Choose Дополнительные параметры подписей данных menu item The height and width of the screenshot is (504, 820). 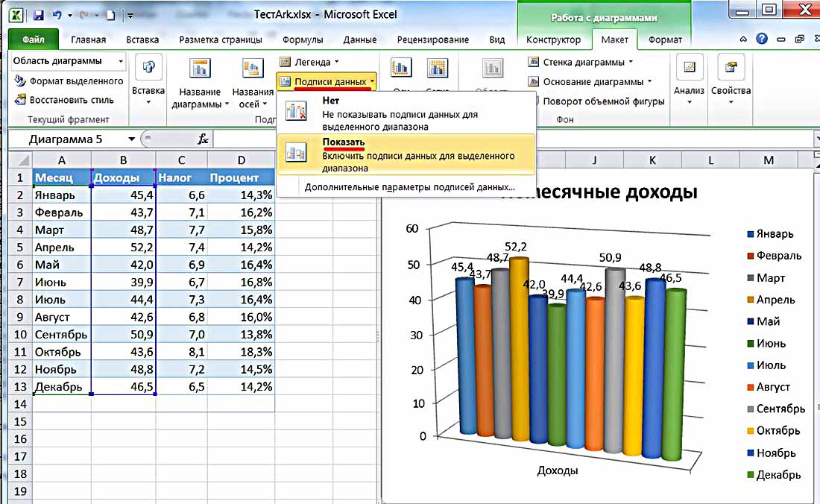click(x=409, y=186)
